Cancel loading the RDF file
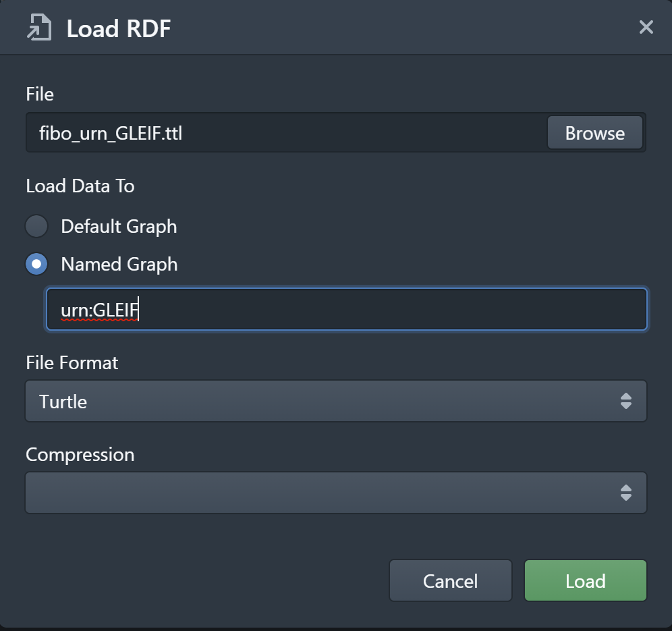Image resolution: width=672 pixels, height=631 pixels. (451, 581)
